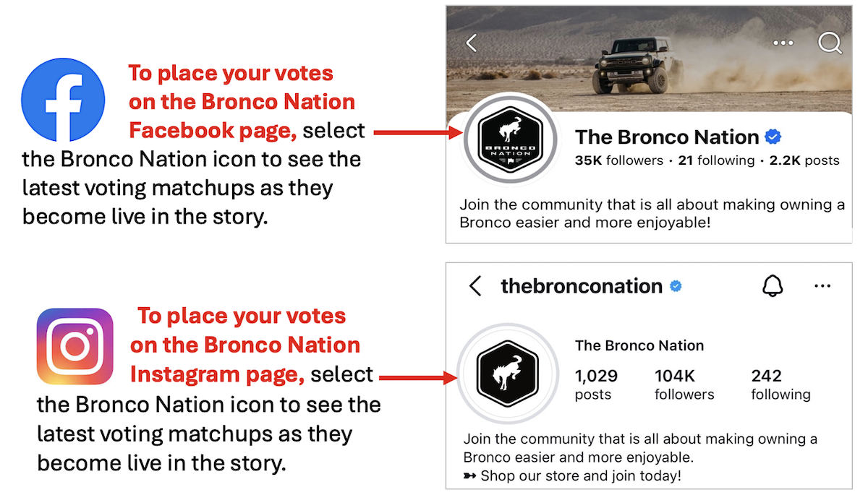Tap the Facebook page back arrow
Image resolution: width=868 pixels, height=495 pixels.
click(472, 43)
